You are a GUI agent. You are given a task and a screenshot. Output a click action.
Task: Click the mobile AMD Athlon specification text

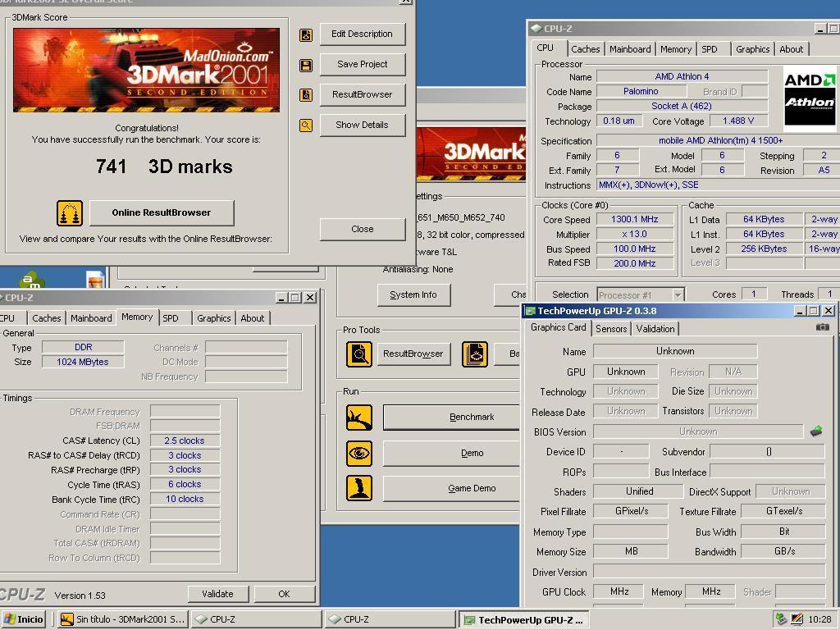click(720, 141)
